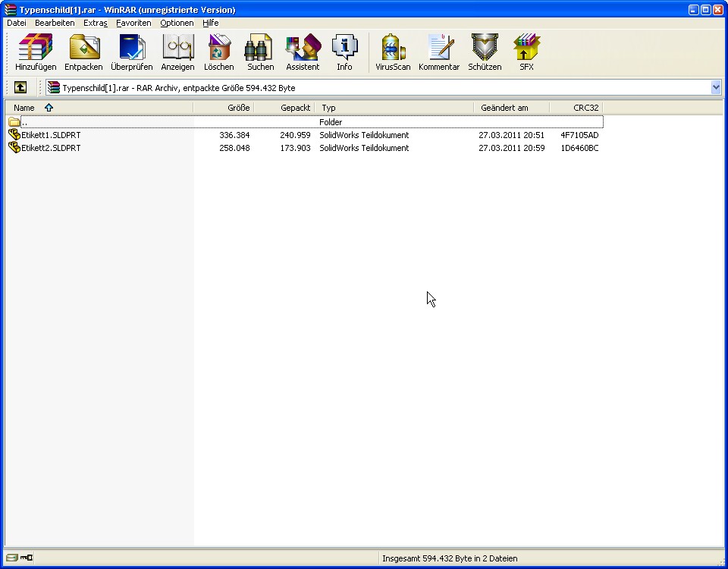The width and height of the screenshot is (728, 569).
Task: Close the WinRAR window
Action: pos(718,10)
